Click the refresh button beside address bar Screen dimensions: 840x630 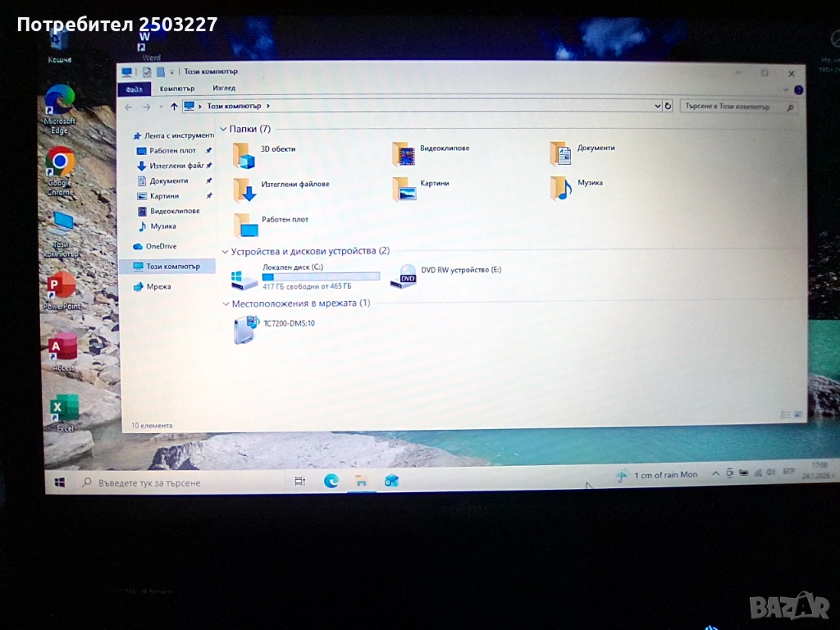pos(668,106)
